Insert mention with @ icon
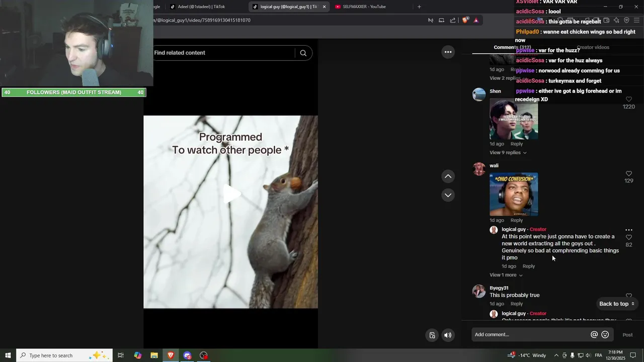The height and width of the screenshot is (362, 644). pyautogui.click(x=594, y=335)
